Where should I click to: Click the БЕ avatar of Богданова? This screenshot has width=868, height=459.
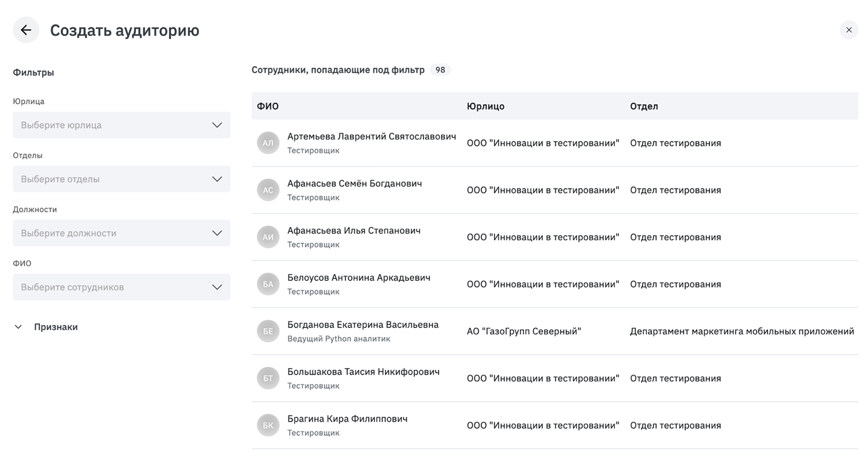pos(268,331)
